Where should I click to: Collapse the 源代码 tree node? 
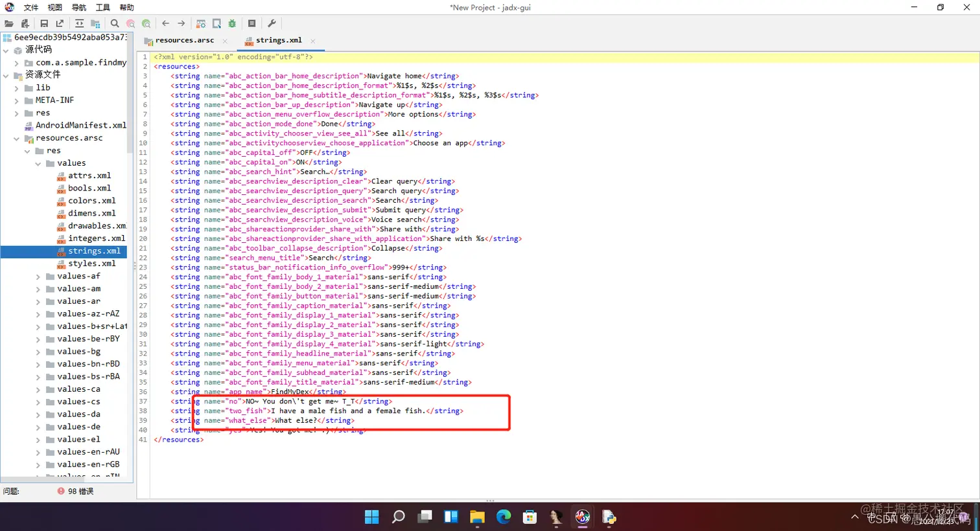6,50
